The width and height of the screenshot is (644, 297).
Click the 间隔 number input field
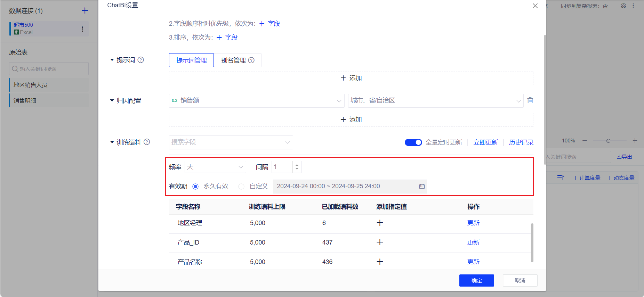coord(283,167)
